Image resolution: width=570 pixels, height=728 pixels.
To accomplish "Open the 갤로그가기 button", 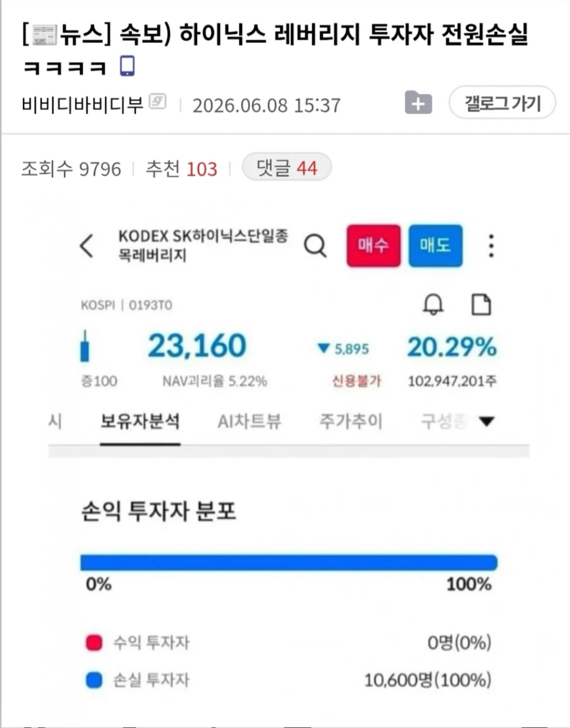I will (x=503, y=103).
